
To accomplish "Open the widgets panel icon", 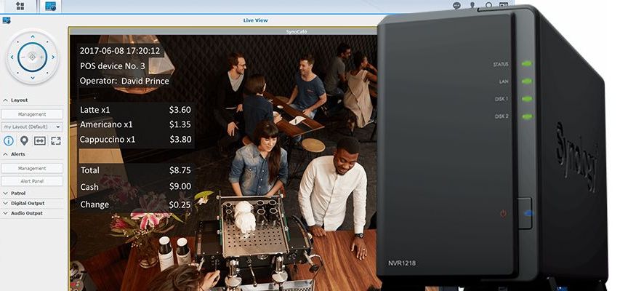I will (504, 5).
